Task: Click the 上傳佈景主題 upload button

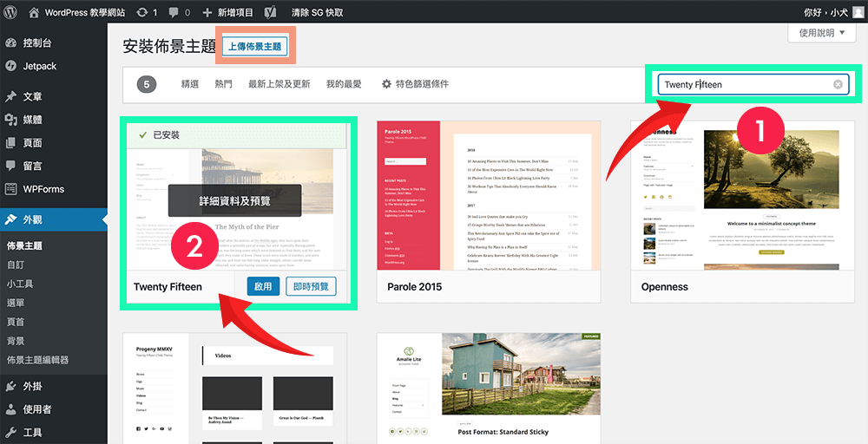Action: pos(255,47)
